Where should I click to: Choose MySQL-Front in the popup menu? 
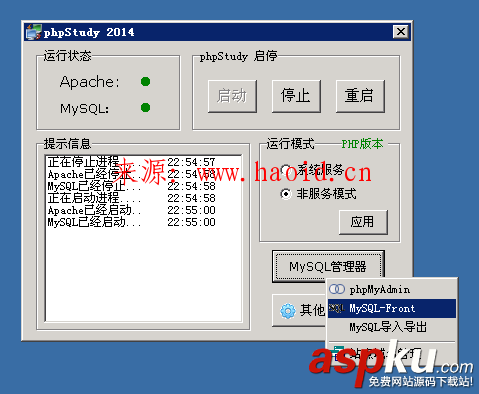point(392,308)
